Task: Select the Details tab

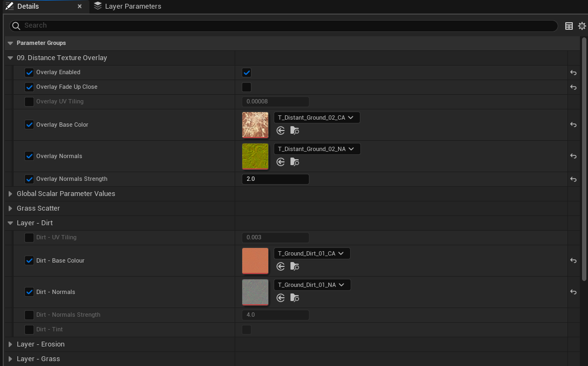Action: (x=27, y=6)
